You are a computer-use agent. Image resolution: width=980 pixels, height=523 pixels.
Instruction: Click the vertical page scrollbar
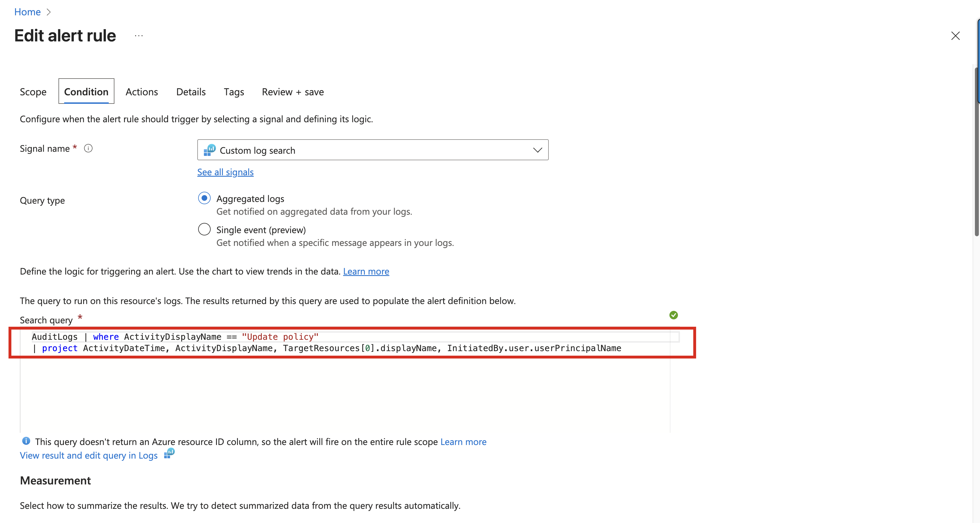977,152
